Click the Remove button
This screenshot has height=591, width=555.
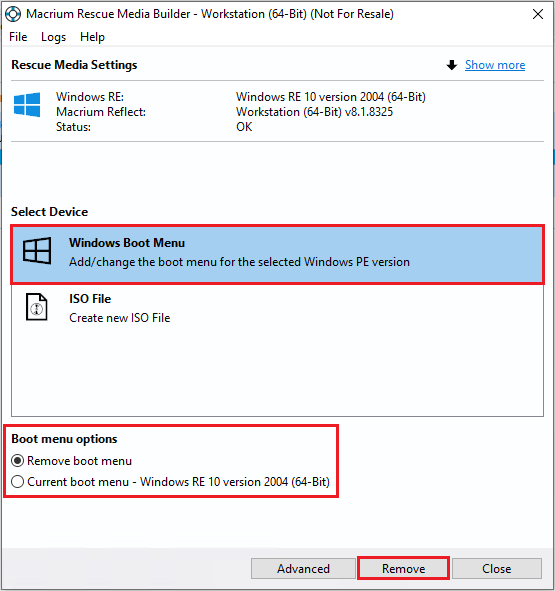[x=403, y=568]
